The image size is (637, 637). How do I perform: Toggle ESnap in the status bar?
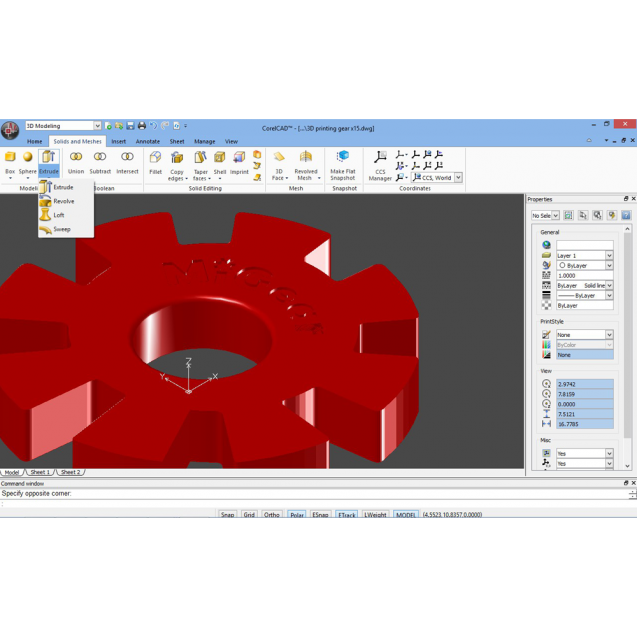(321, 514)
